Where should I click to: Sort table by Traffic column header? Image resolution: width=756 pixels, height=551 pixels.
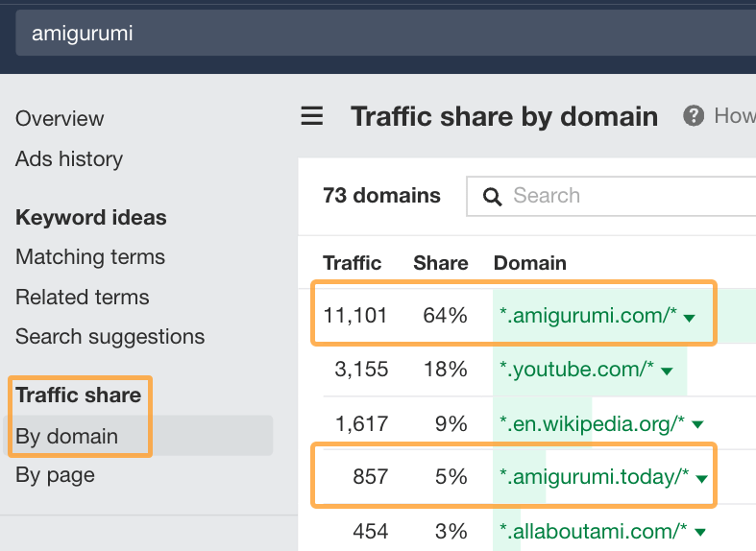click(352, 263)
